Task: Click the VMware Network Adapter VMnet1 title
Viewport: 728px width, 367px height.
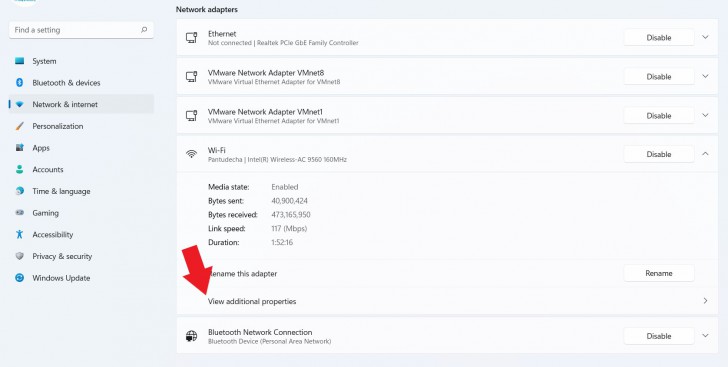Action: (265, 112)
